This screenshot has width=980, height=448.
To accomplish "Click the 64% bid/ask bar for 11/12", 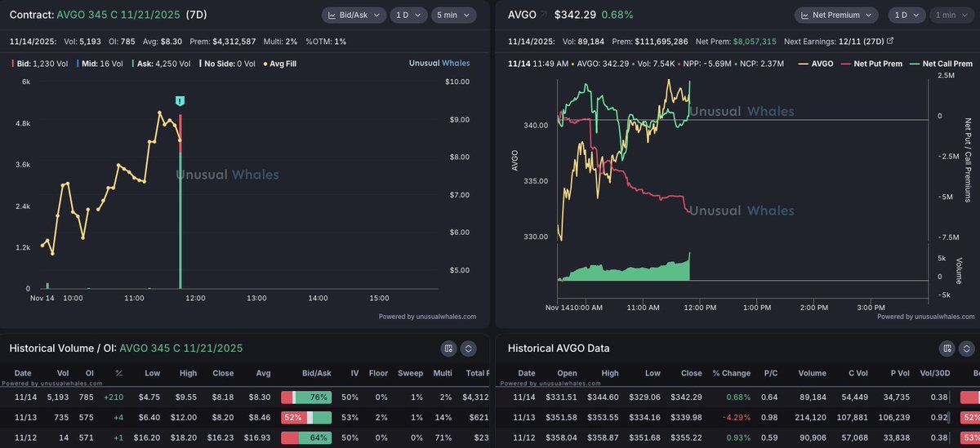I will coord(306,437).
